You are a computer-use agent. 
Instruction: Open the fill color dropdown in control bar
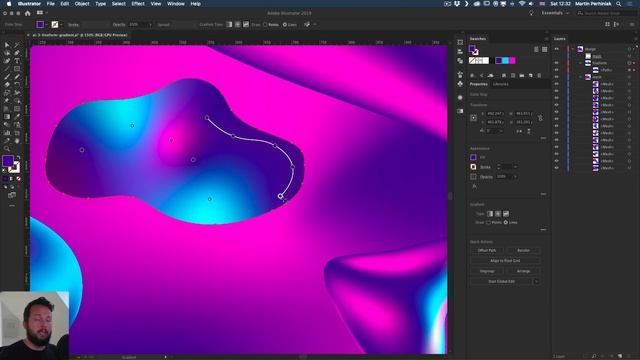(x=46, y=24)
